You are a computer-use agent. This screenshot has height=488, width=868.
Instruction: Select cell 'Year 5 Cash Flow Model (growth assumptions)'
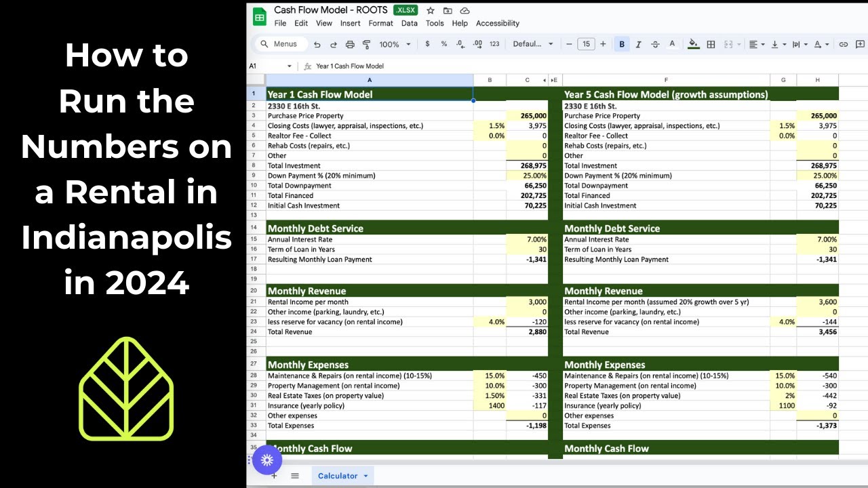click(x=666, y=94)
